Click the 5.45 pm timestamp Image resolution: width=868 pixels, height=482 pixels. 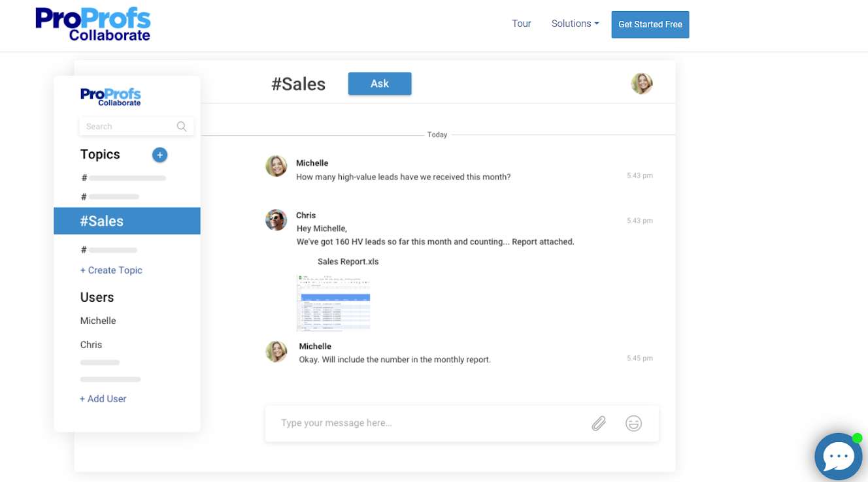(640, 359)
